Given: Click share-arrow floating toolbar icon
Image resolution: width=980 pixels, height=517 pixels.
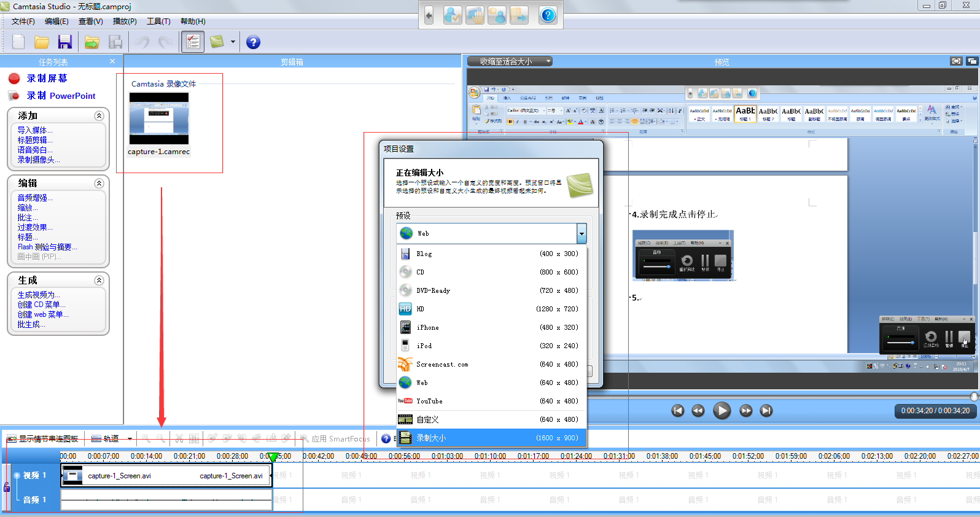Looking at the screenshot, I should coord(519,15).
